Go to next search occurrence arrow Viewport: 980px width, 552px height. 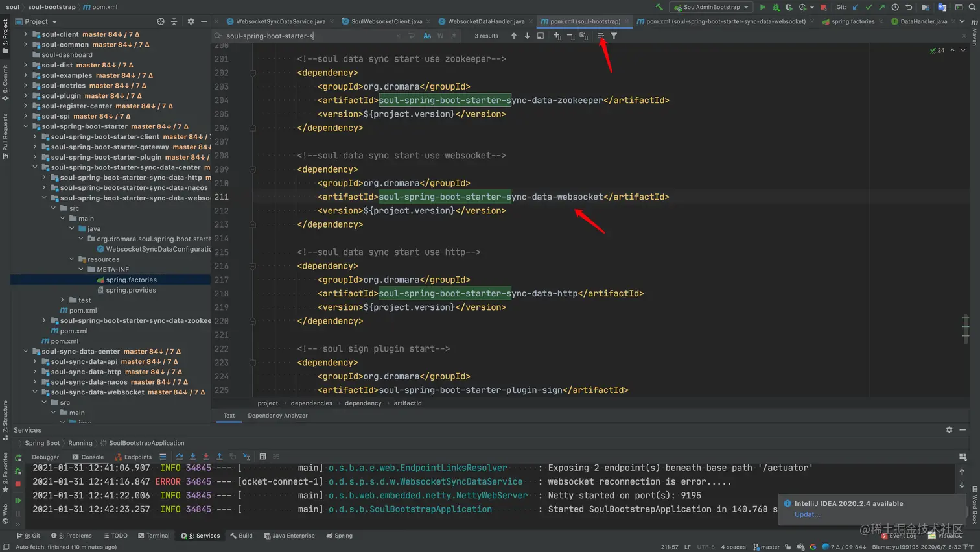click(x=527, y=36)
